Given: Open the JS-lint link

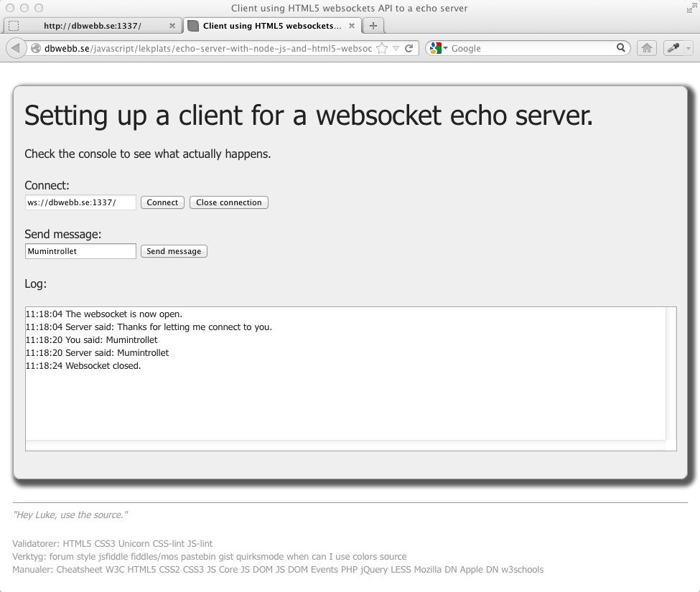Looking at the screenshot, I should point(200,543).
